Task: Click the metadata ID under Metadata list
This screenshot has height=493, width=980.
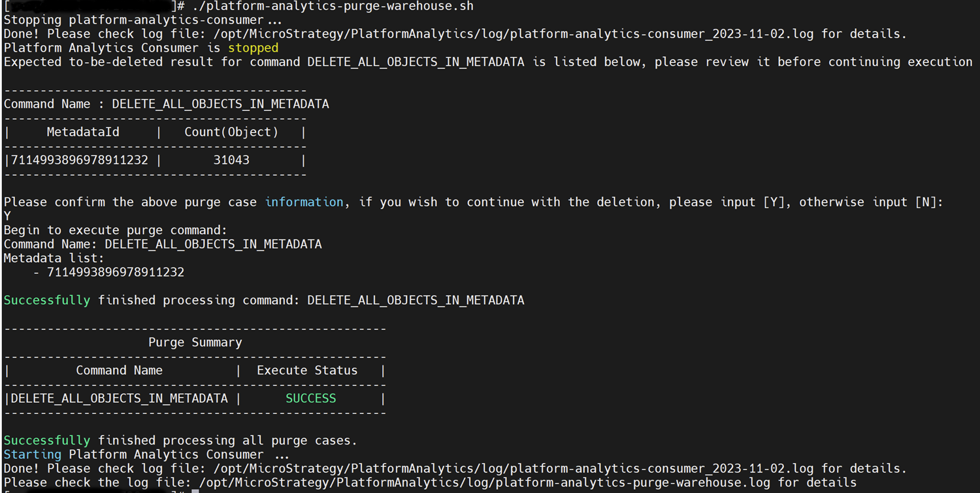Action: point(116,272)
